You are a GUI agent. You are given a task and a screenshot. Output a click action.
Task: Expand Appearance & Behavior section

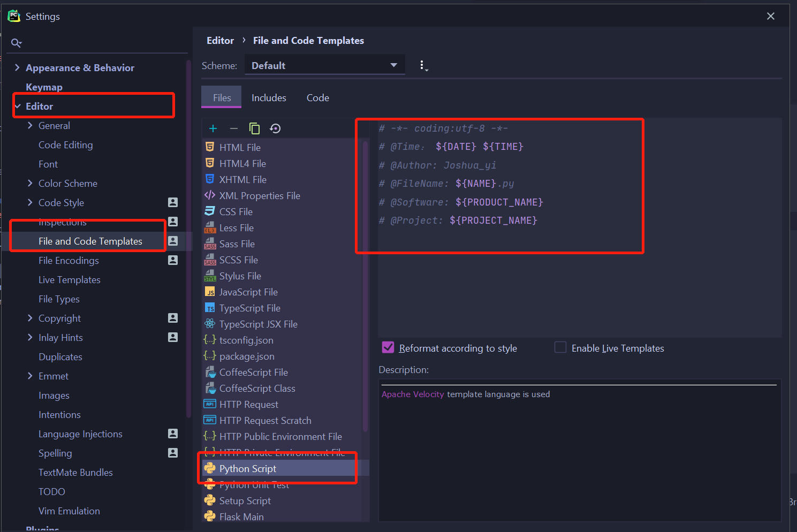17,67
